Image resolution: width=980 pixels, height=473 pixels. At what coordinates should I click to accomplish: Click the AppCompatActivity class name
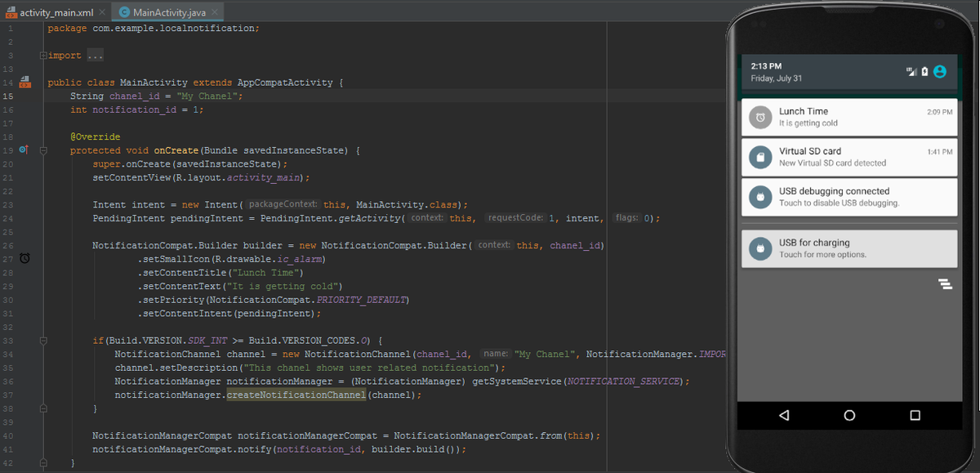click(x=285, y=83)
